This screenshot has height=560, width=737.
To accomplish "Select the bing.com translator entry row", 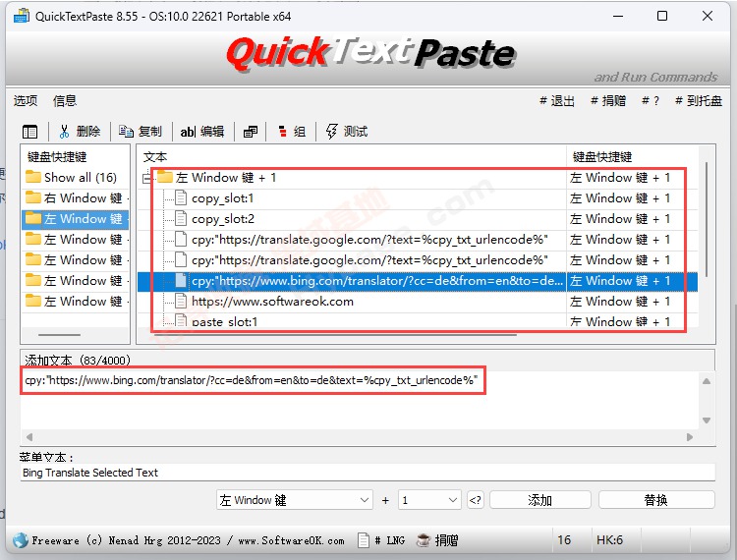I will [418, 281].
